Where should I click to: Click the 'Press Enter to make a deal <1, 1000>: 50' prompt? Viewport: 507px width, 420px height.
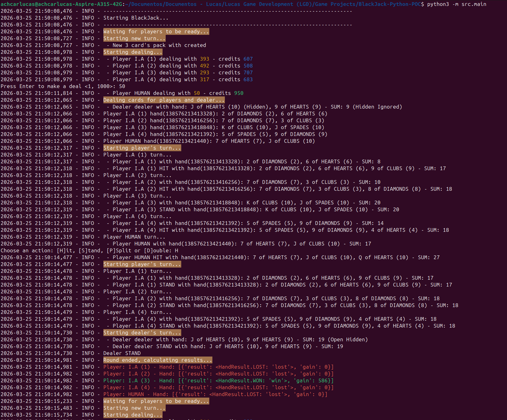click(63, 86)
